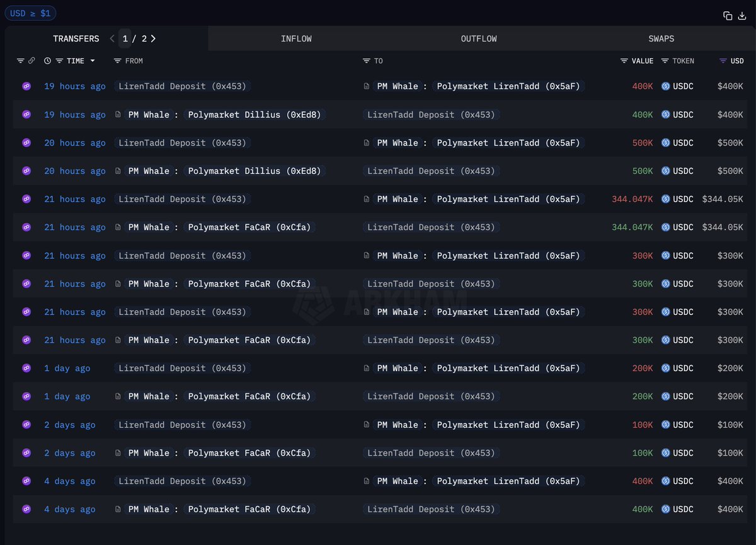Open transaction link icon of first row

[x=26, y=86]
